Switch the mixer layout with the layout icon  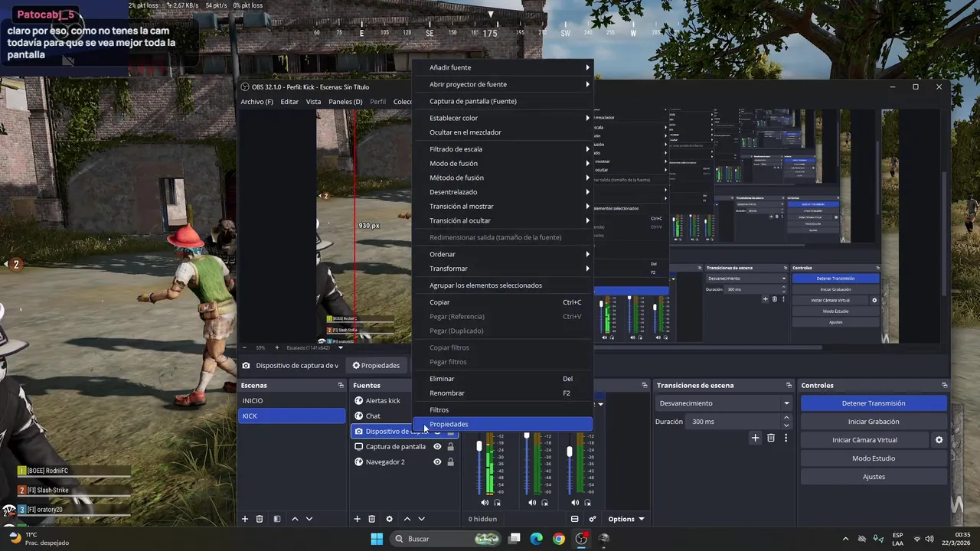575,519
